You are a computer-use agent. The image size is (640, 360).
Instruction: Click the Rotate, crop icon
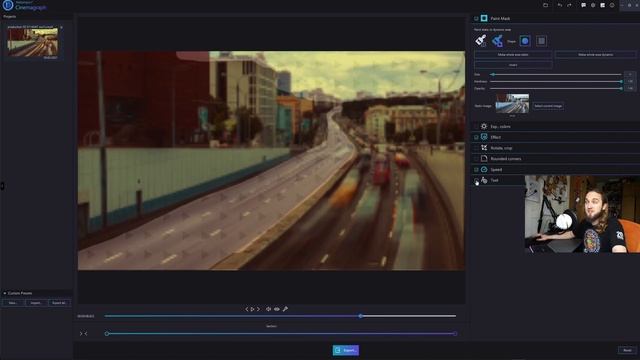[484, 148]
